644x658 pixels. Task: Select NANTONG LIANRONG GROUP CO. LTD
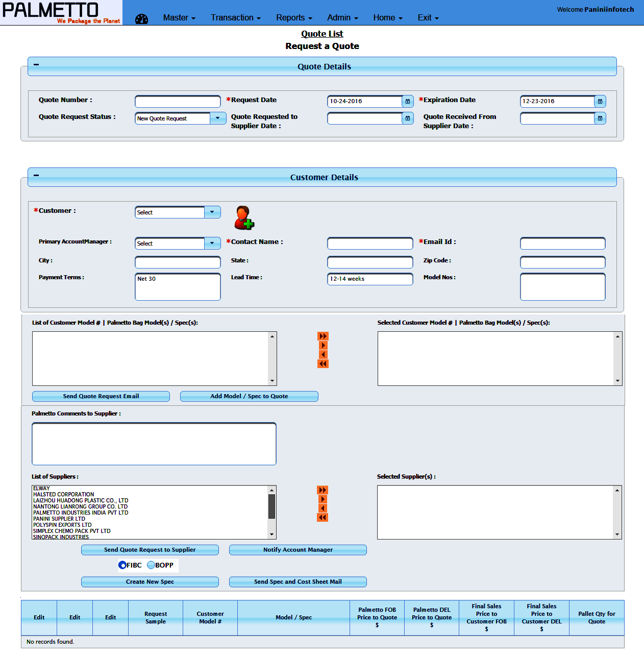click(81, 507)
